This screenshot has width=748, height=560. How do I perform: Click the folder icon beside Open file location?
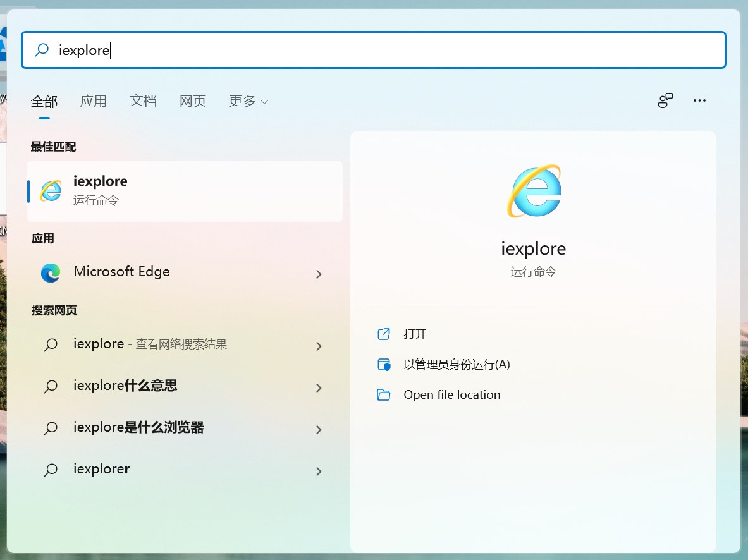(x=384, y=395)
